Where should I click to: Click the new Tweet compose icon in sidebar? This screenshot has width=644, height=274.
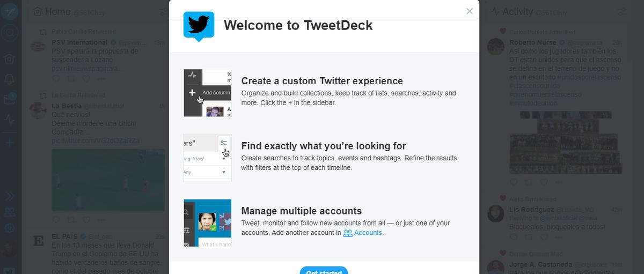9,12
